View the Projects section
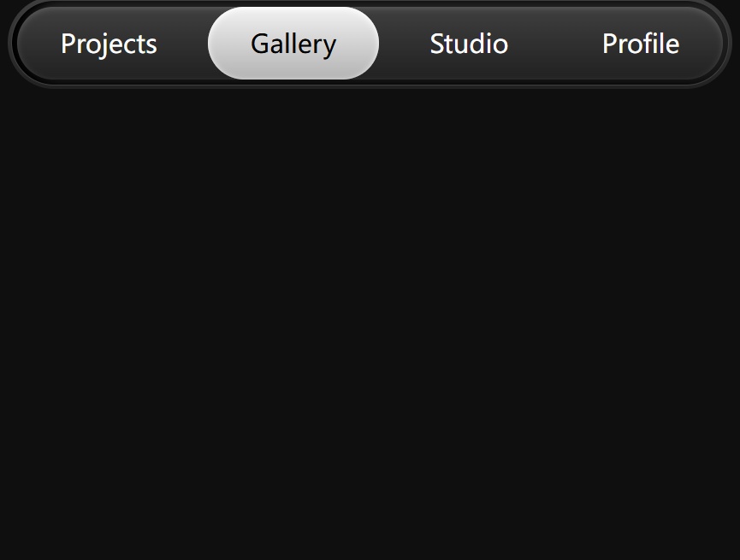The image size is (740, 560). pyautogui.click(x=109, y=44)
